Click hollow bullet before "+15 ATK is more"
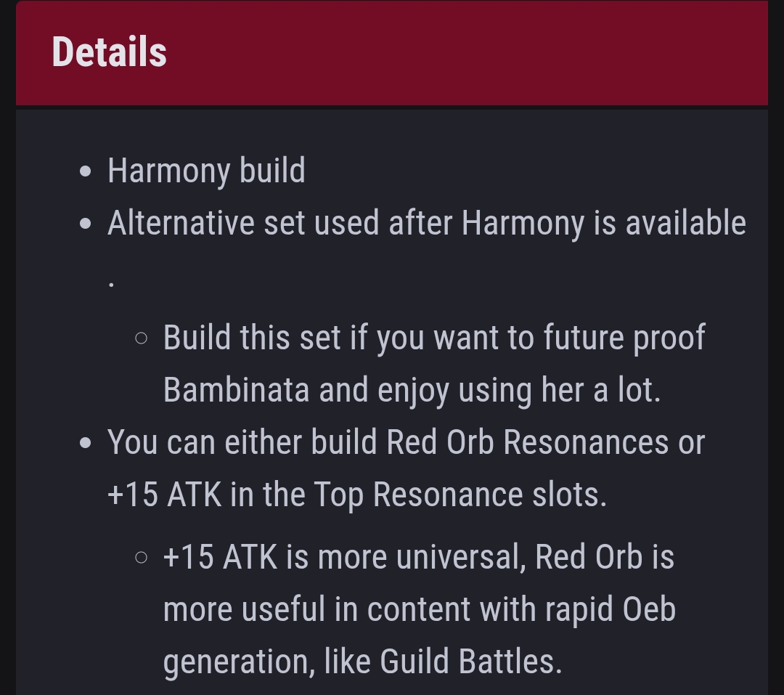This screenshot has width=784, height=695. tap(142, 558)
